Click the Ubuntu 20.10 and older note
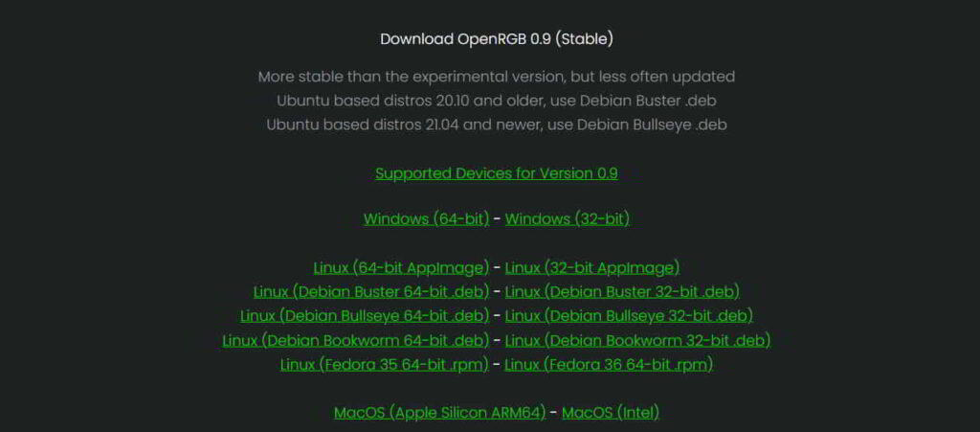This screenshot has width=980, height=432. click(x=496, y=101)
